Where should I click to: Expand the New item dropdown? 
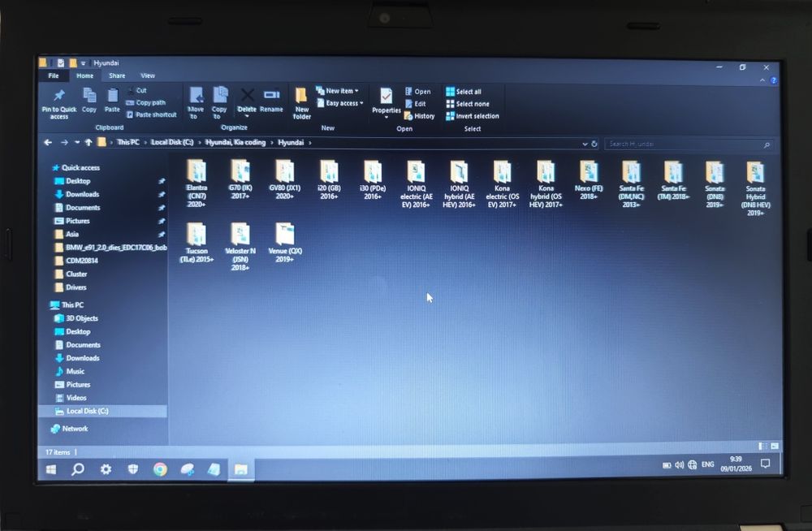pyautogui.click(x=337, y=91)
